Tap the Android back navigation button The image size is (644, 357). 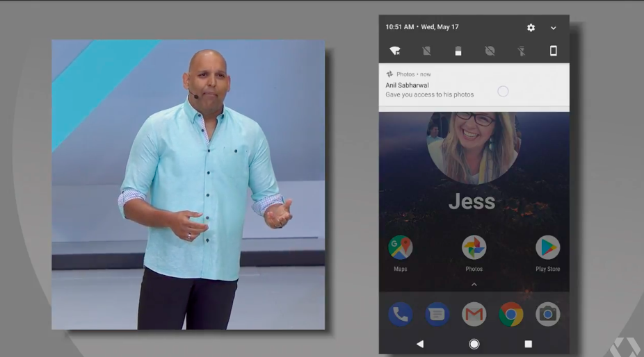coord(420,344)
